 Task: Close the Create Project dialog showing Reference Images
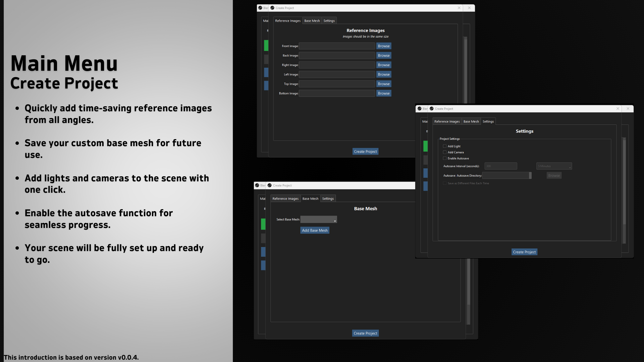coord(459,8)
